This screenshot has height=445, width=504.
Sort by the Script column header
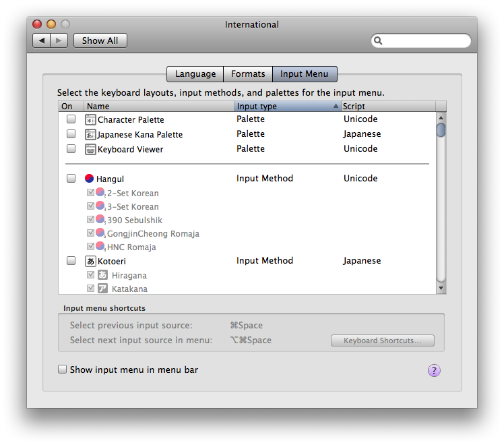pos(388,106)
